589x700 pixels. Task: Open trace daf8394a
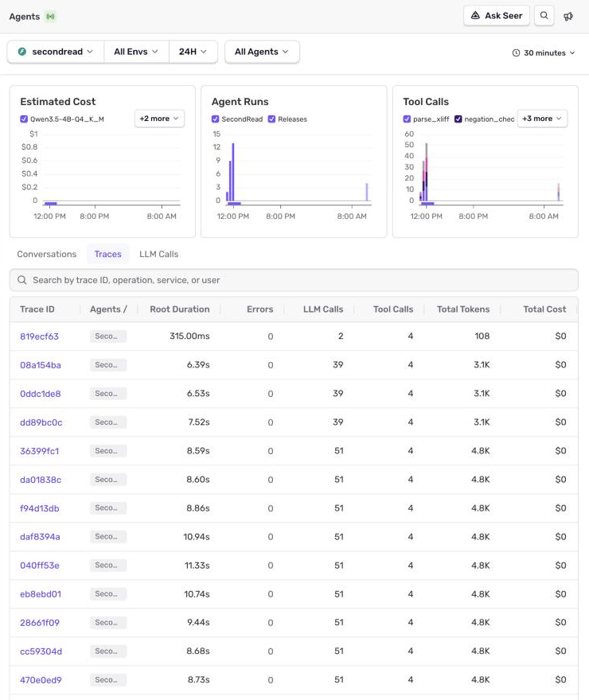point(40,537)
